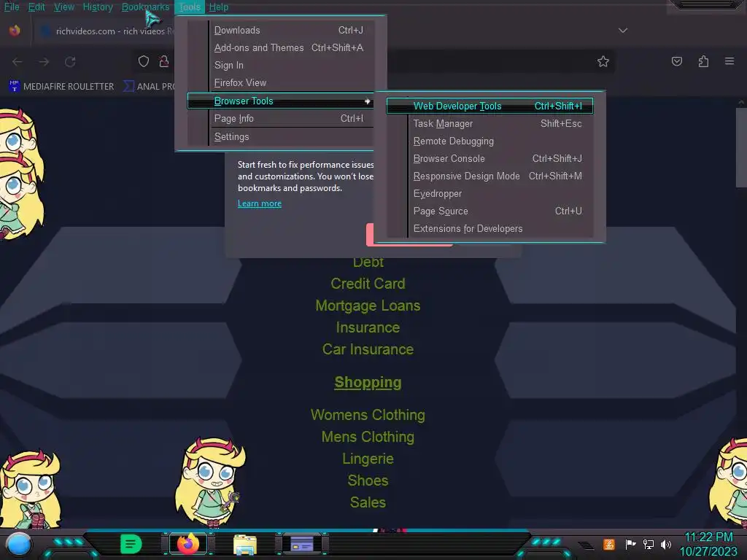747x560 pixels.
Task: Open the Credit Card link
Action: (x=368, y=284)
